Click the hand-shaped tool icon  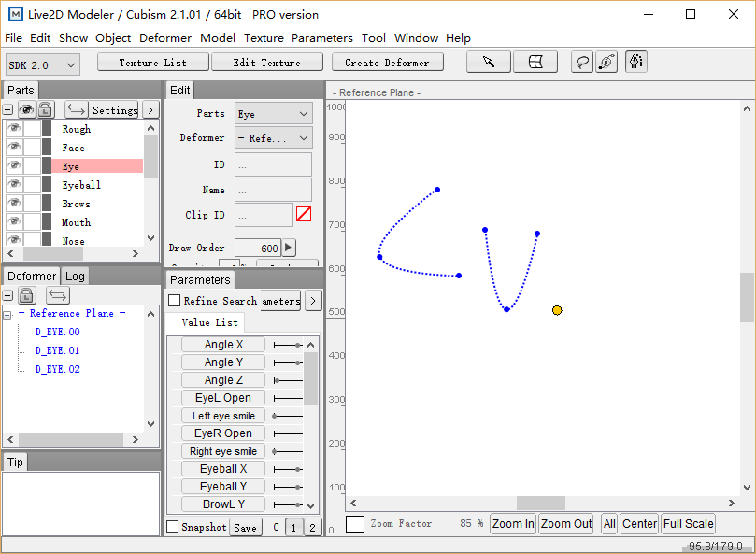(635, 63)
